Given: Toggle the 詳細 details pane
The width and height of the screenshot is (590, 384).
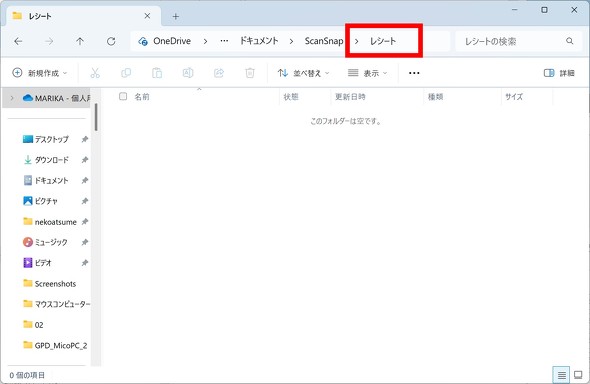Looking at the screenshot, I should [559, 73].
